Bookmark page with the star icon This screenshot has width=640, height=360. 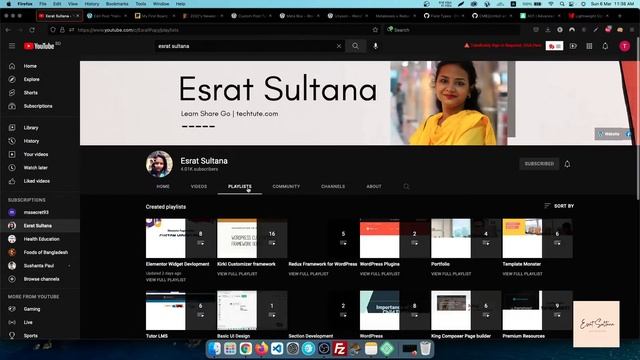point(375,30)
